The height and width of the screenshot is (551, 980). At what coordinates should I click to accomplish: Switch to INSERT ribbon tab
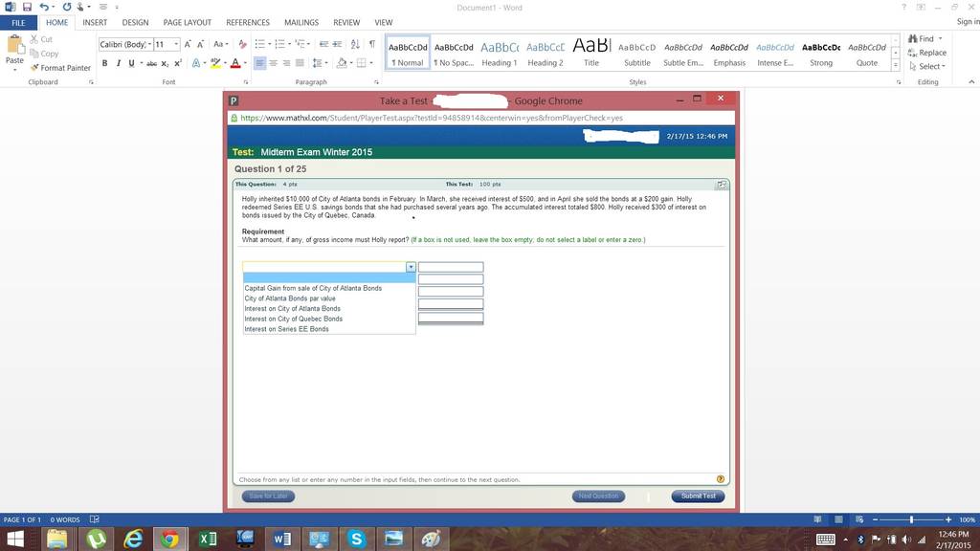(x=95, y=23)
